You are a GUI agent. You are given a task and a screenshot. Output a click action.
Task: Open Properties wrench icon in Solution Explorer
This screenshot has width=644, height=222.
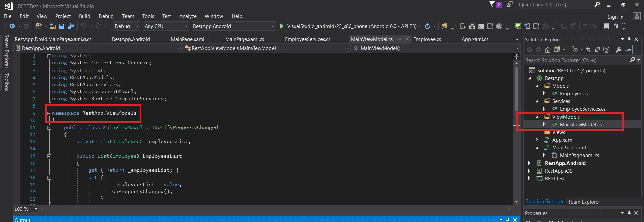619,50
